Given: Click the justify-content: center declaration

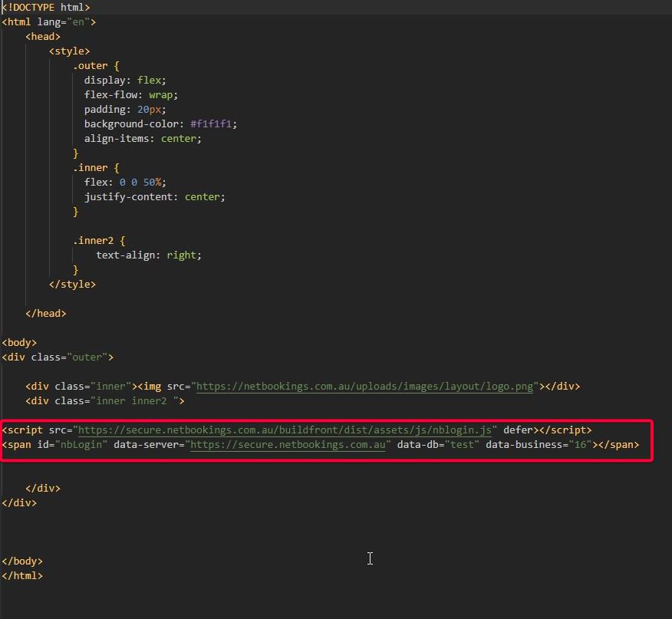Looking at the screenshot, I should 154,197.
